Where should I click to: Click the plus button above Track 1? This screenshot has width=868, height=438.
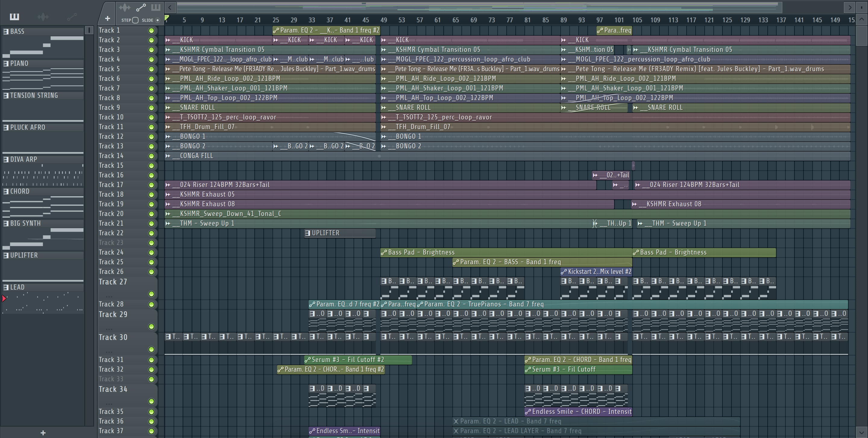click(x=108, y=18)
